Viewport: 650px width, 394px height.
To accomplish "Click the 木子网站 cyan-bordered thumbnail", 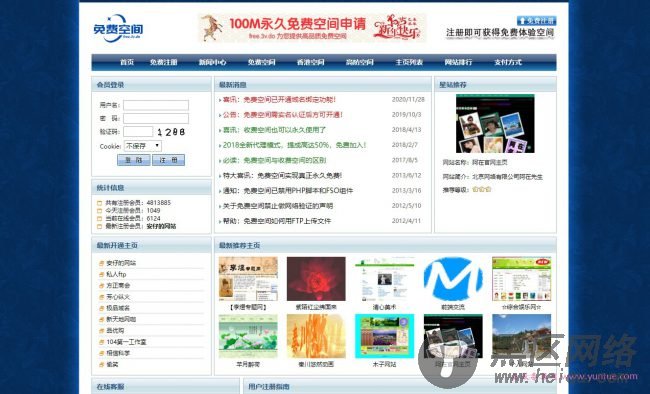I will coord(384,336).
